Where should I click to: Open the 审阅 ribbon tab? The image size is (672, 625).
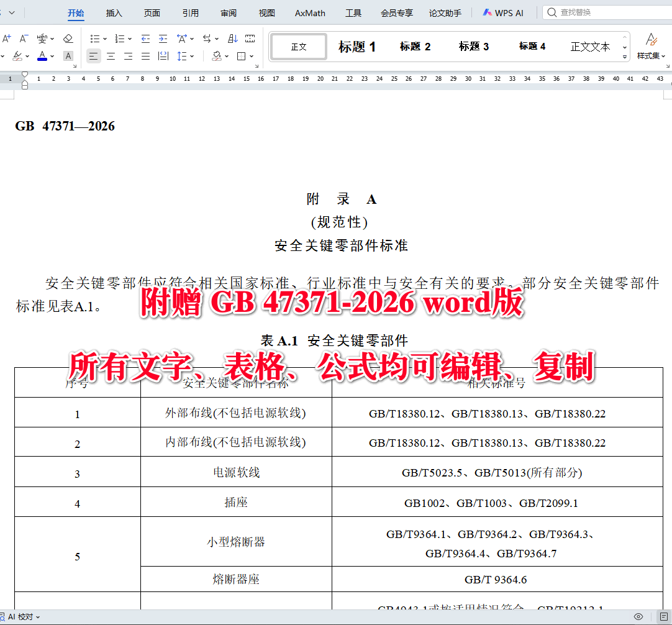229,12
